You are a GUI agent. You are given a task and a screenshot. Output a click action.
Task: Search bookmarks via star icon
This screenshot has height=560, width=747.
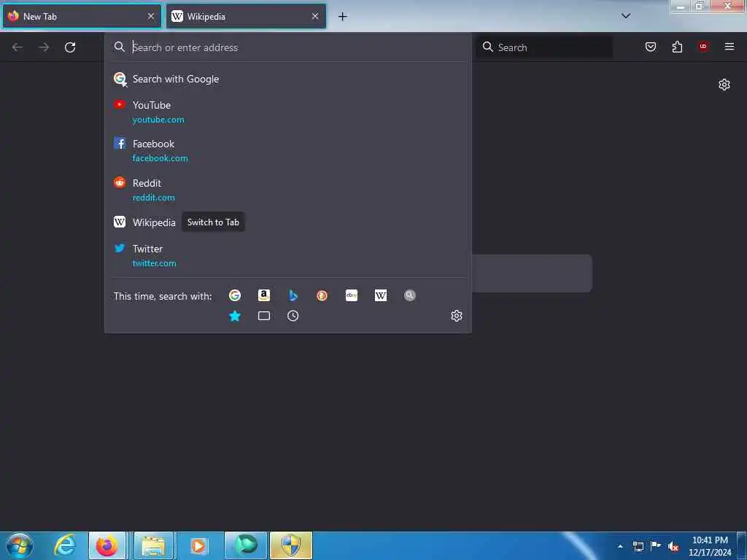(235, 316)
